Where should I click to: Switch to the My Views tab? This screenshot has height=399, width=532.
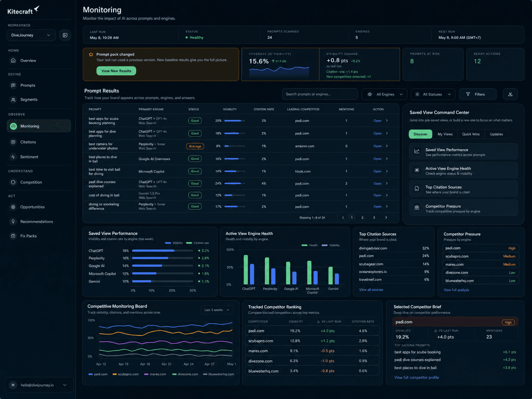pos(445,134)
